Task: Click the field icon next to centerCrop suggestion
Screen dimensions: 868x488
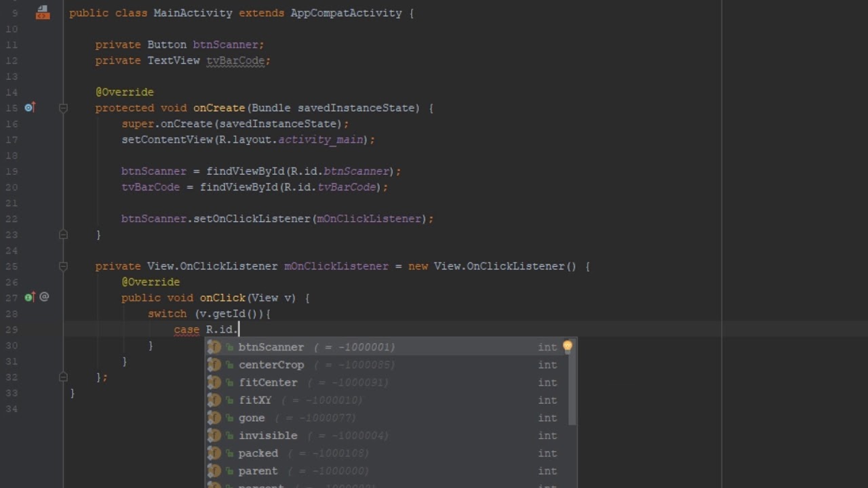Action: click(x=214, y=365)
